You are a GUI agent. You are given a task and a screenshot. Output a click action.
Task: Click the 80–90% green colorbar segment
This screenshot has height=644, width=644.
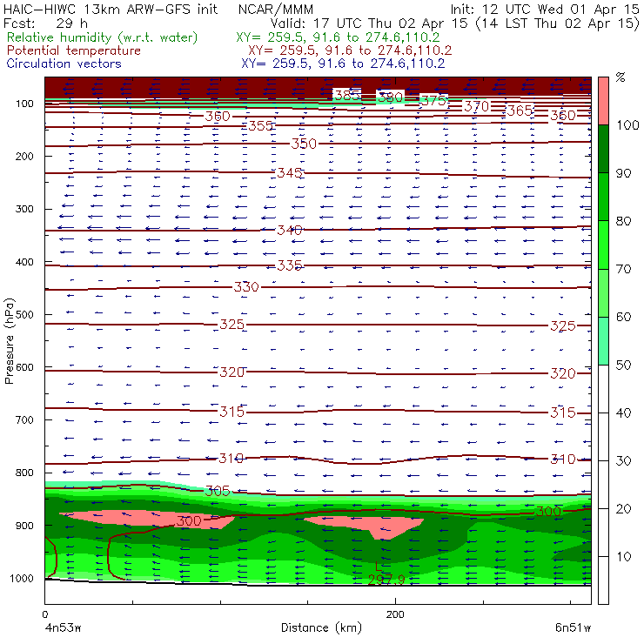(x=603, y=197)
